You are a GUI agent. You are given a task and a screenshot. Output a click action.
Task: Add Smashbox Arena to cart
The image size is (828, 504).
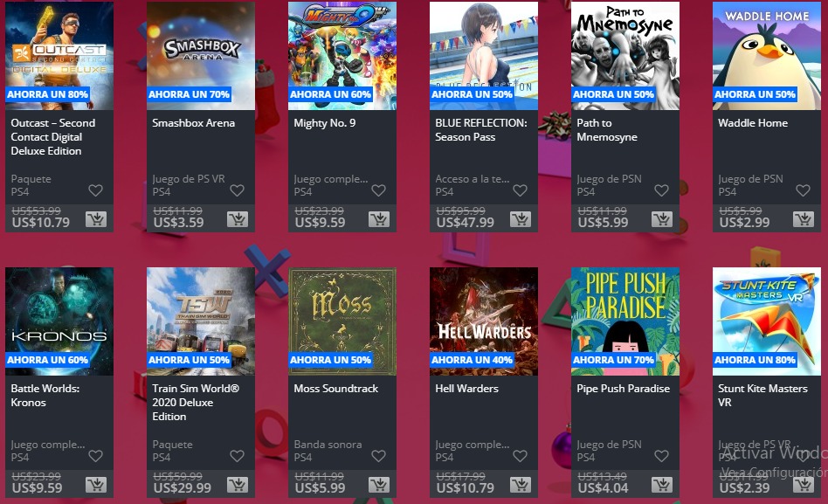[237, 218]
